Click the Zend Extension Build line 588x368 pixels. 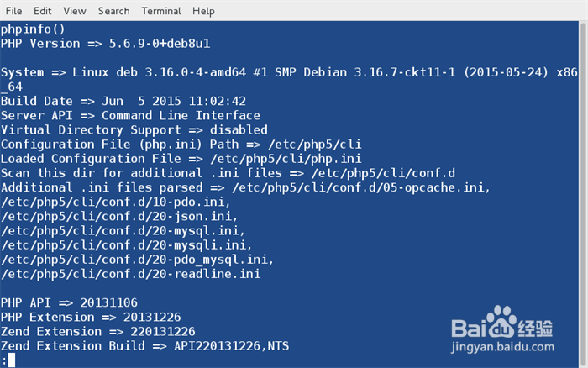144,345
